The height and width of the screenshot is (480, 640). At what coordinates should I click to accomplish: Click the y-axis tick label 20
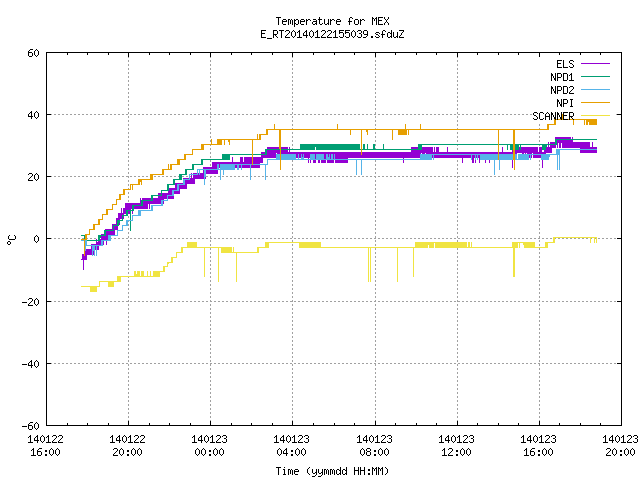[33, 177]
